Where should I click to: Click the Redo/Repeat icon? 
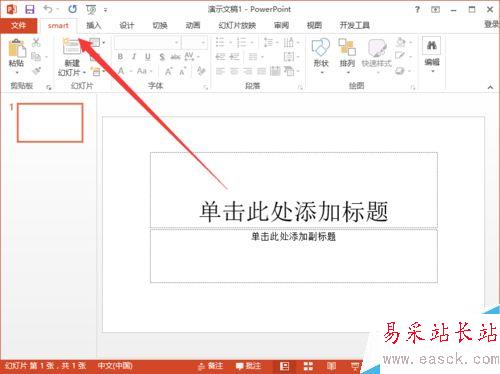(72, 9)
